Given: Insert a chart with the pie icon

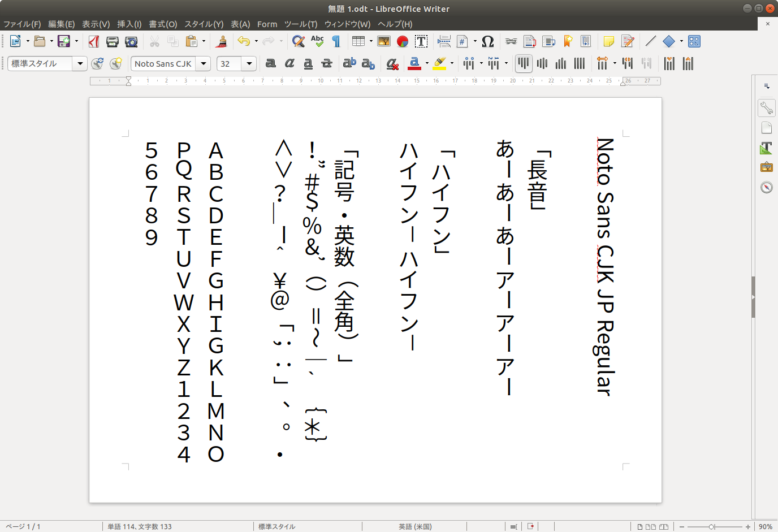Looking at the screenshot, I should click(403, 41).
